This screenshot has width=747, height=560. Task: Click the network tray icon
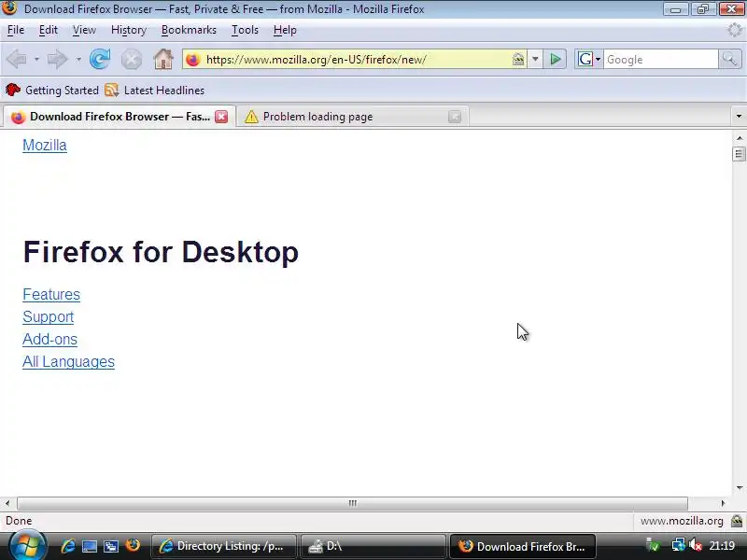tap(678, 545)
